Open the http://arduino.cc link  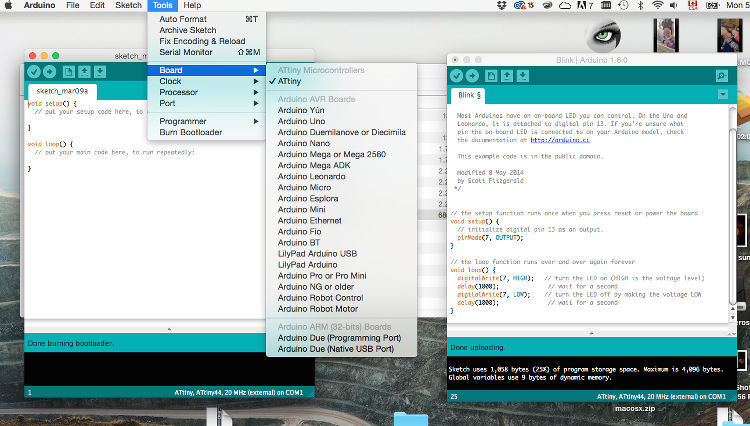pyautogui.click(x=560, y=140)
